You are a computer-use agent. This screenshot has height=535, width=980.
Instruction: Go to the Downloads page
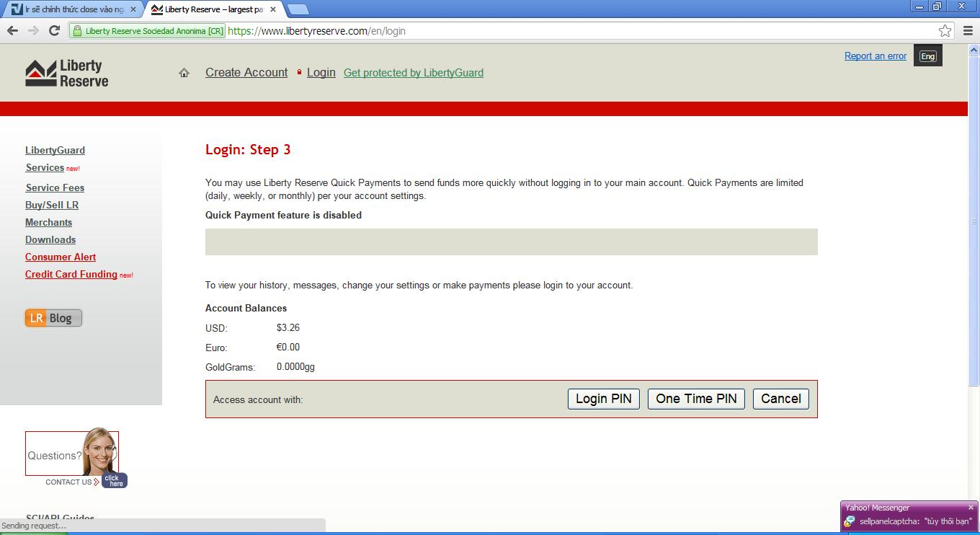pyautogui.click(x=50, y=239)
